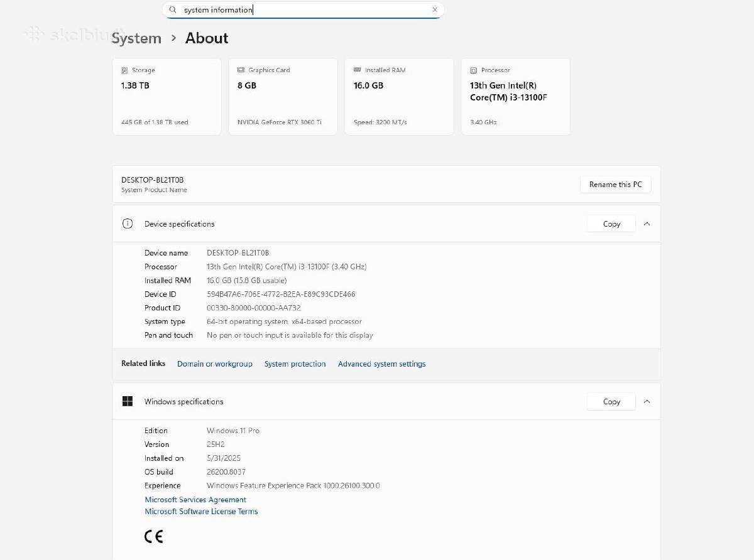Click the '3.40 GHz' text in Processor card
Viewport: 754px width, 560px height.
click(x=483, y=122)
